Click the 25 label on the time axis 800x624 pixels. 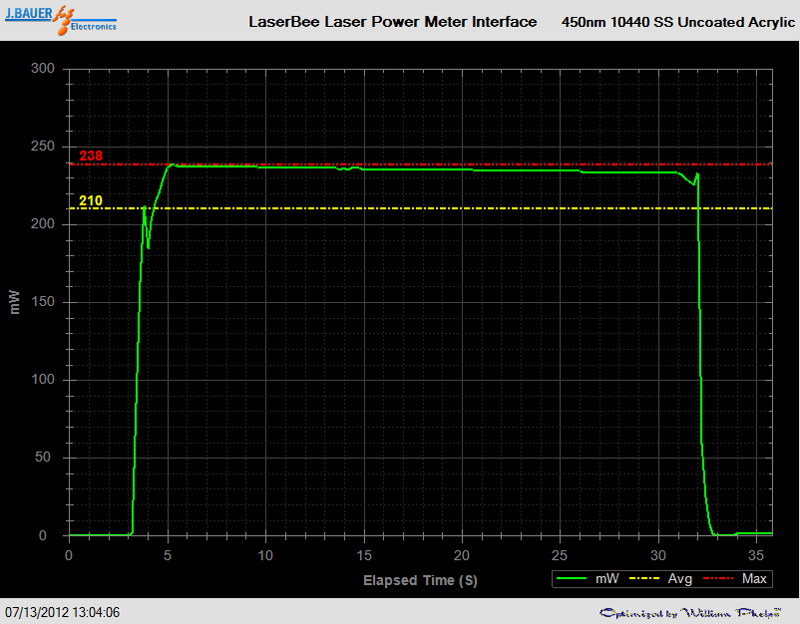pyautogui.click(x=560, y=555)
